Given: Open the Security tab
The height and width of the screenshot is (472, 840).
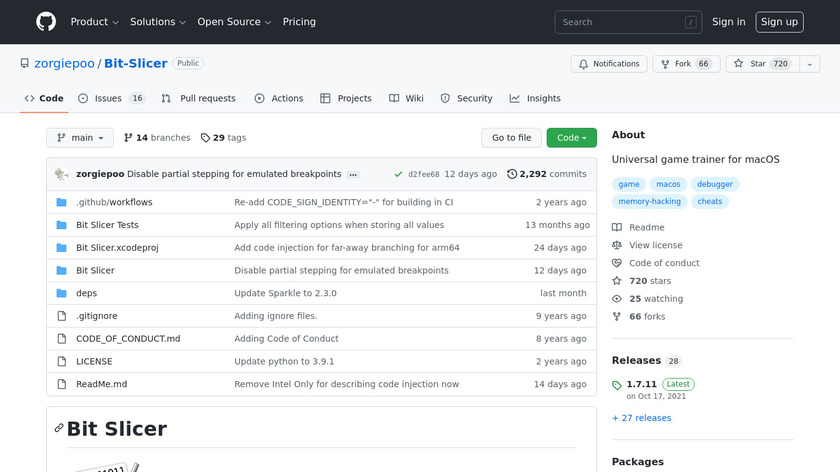Looking at the screenshot, I should (466, 99).
